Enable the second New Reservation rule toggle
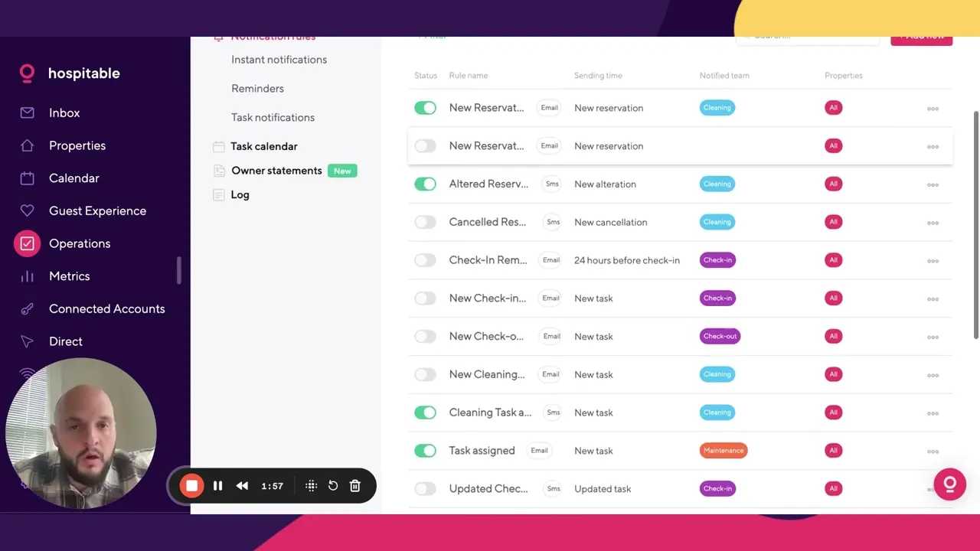This screenshot has width=980, height=551. point(425,146)
